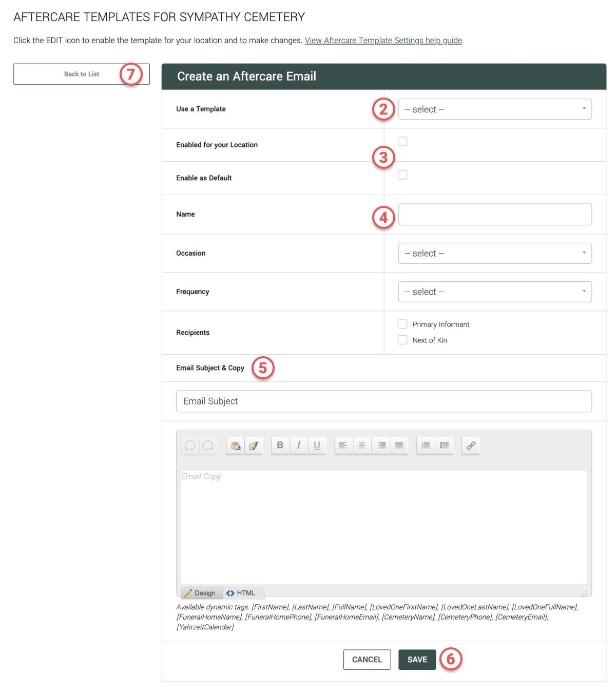
Task: Click the Paste clipboard icon
Action: (x=236, y=445)
